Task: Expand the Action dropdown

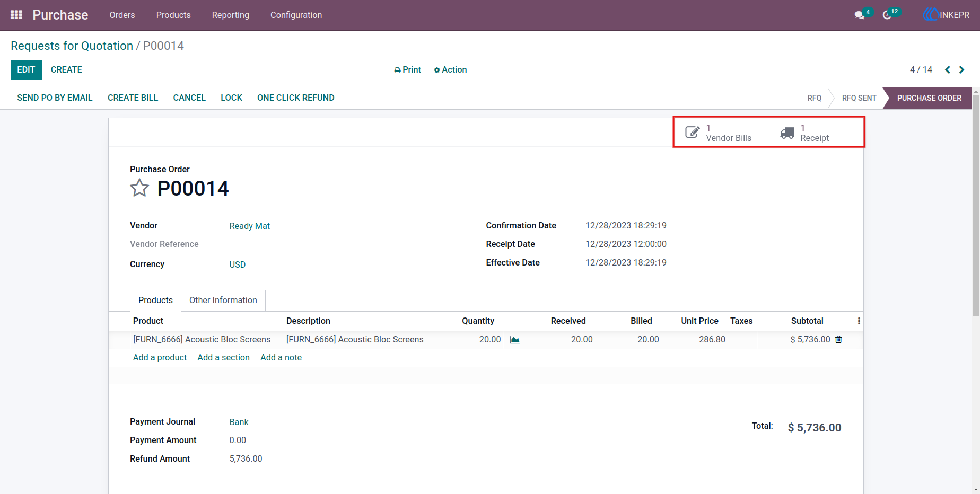Action: click(x=450, y=70)
